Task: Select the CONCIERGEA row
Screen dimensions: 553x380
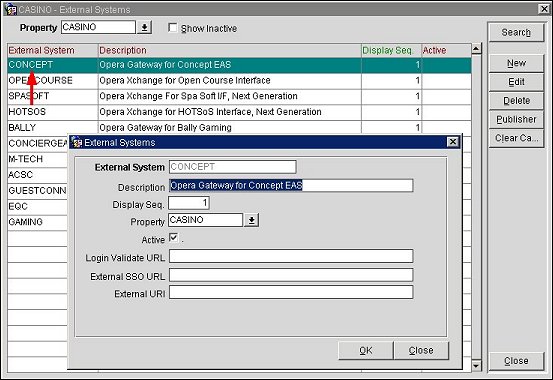Action: 37,144
